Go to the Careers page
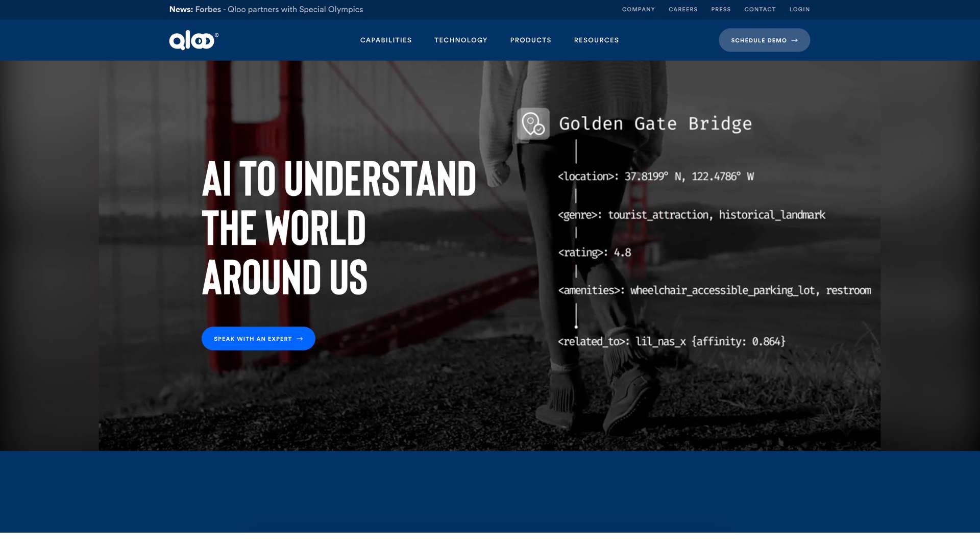This screenshot has height=551, width=980. click(683, 10)
